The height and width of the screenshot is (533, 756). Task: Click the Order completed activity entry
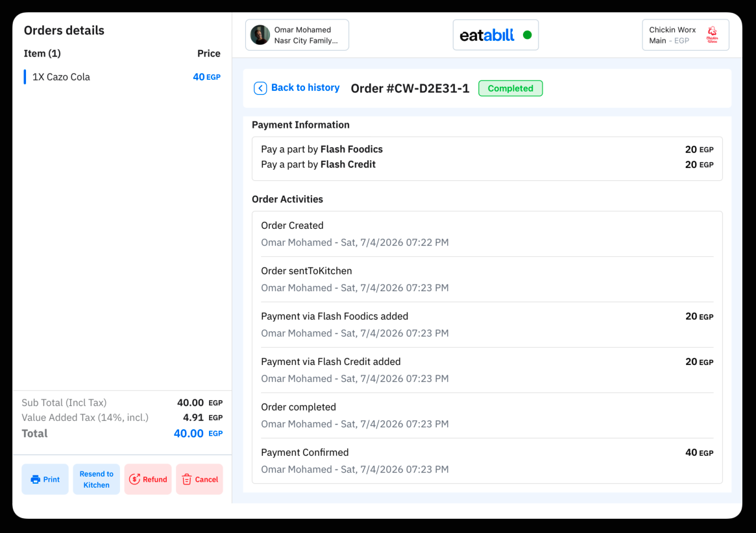point(487,415)
